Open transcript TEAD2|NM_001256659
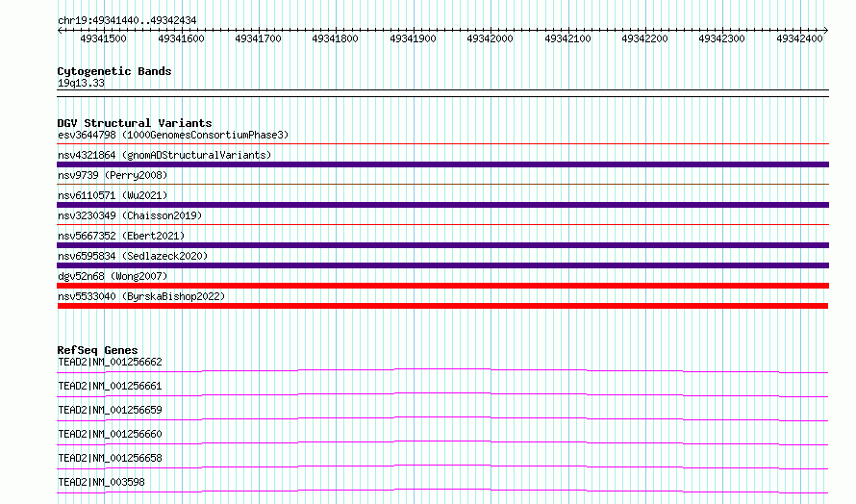This screenshot has width=856, height=504. (110, 410)
